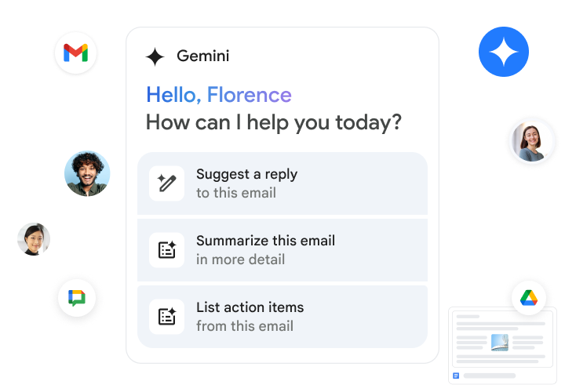Click the "Hello, Florence" greeting
Screen dimensions: 565x392
point(218,96)
